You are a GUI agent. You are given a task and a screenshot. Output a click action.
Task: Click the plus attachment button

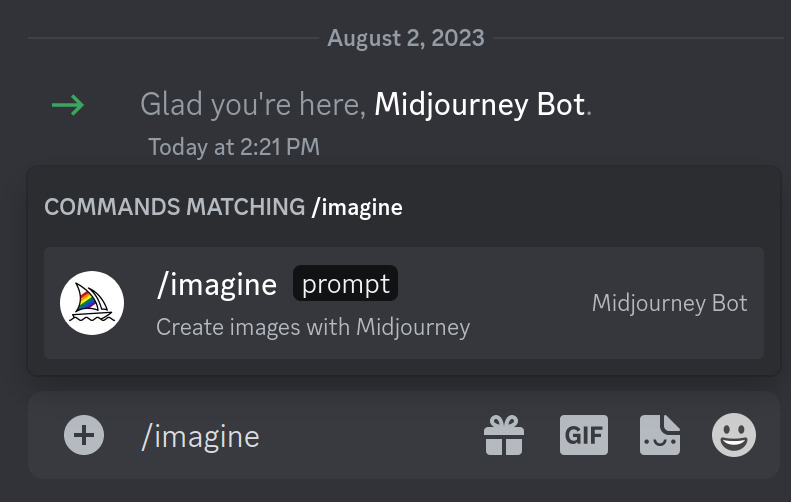pyautogui.click(x=84, y=435)
